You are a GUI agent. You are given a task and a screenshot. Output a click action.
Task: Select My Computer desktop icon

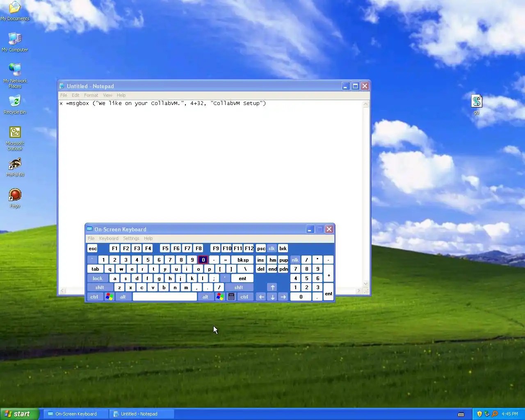point(15,42)
